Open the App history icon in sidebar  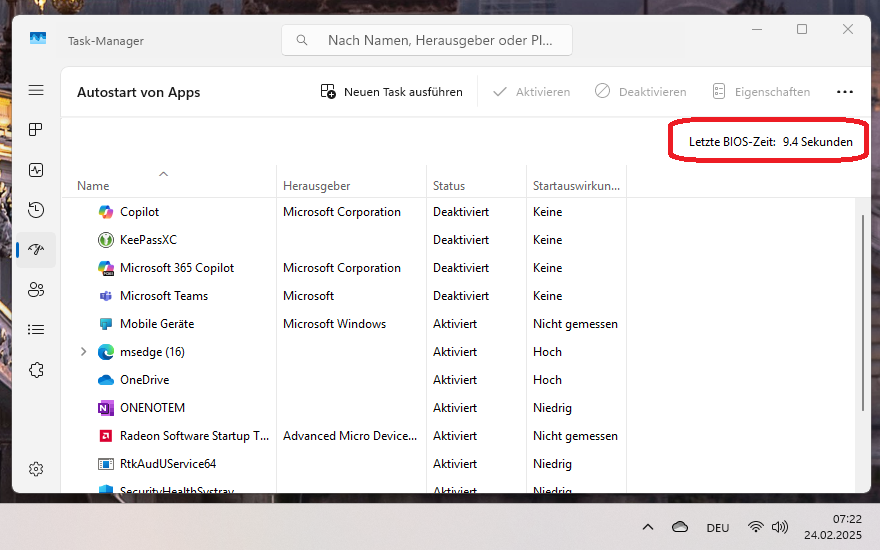[36, 210]
